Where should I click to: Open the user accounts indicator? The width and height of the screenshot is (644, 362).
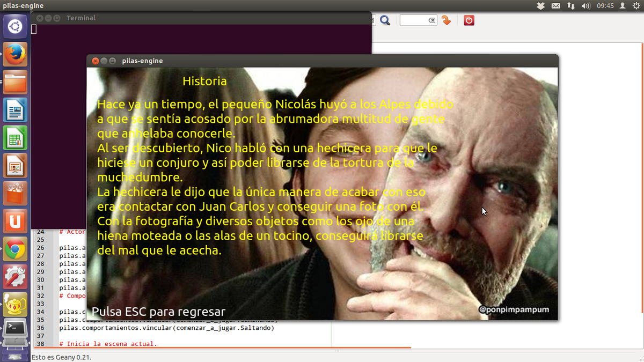coord(623,6)
